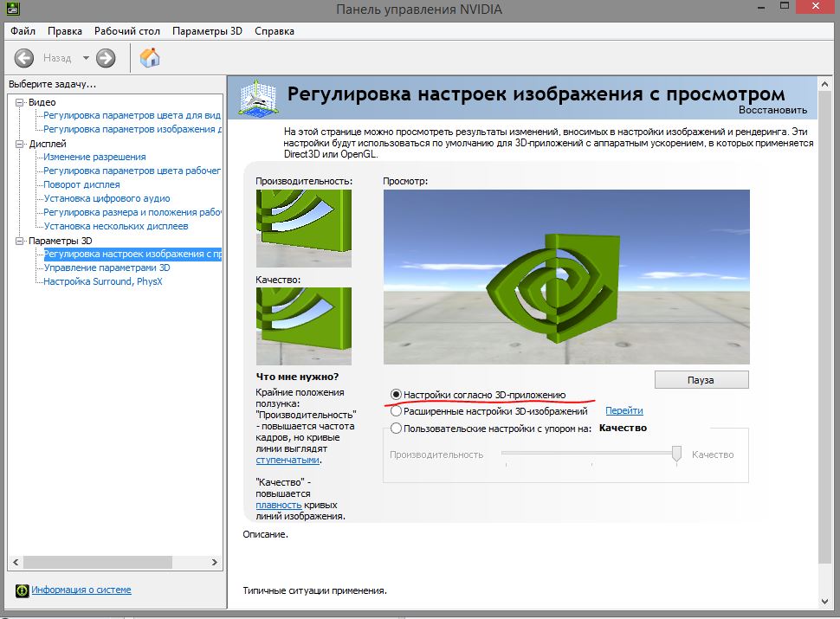Select Регулировка настроек изображения с просмотром
The width and height of the screenshot is (840, 619).
pos(132,255)
